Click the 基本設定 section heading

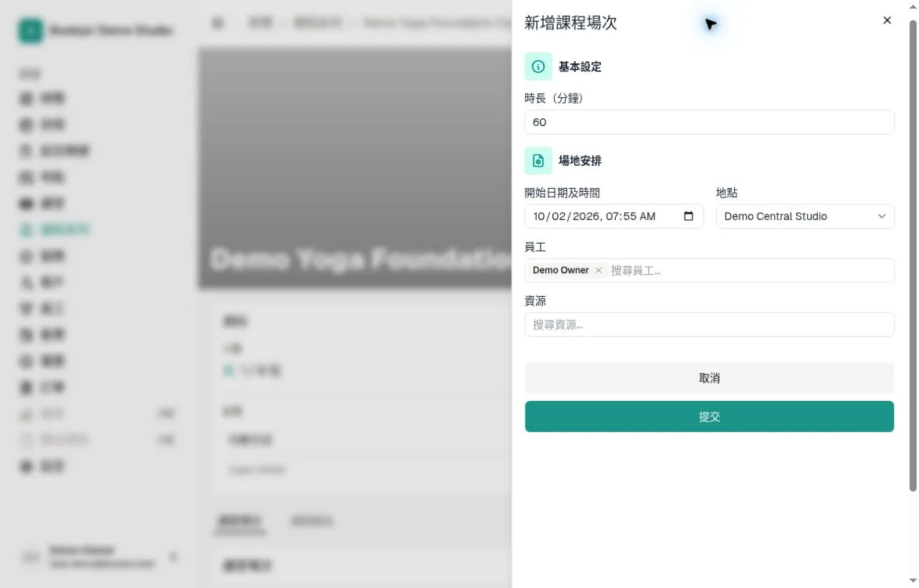coord(580,67)
